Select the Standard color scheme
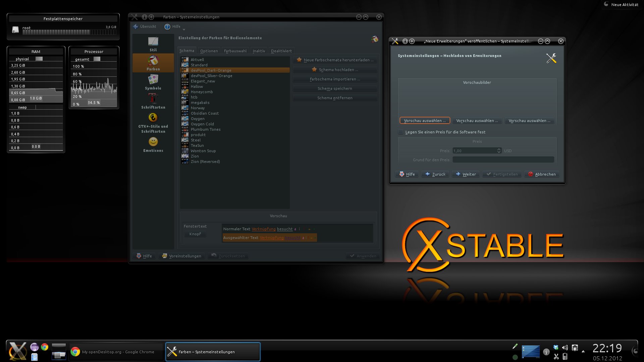This screenshot has height=362, width=644. click(x=235, y=65)
